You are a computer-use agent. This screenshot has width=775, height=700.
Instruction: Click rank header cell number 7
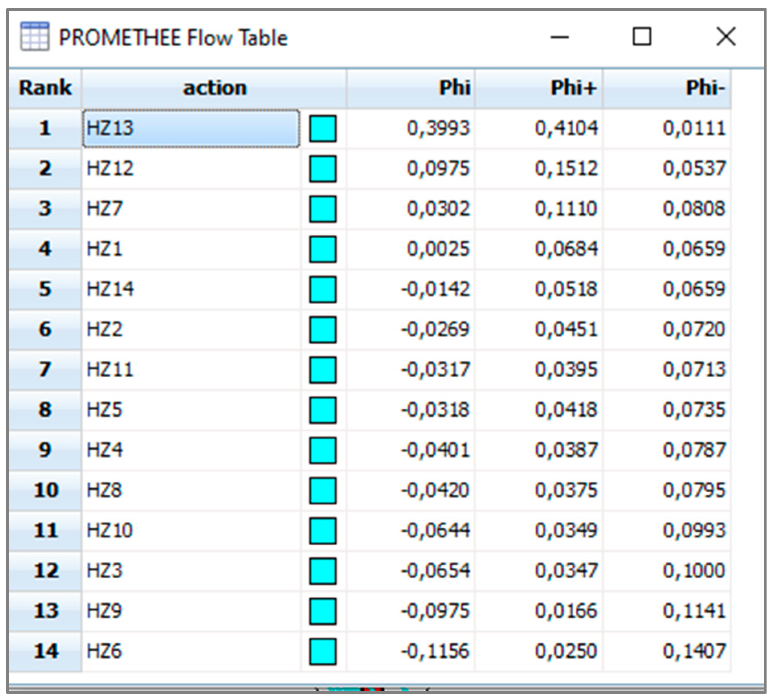click(45, 370)
